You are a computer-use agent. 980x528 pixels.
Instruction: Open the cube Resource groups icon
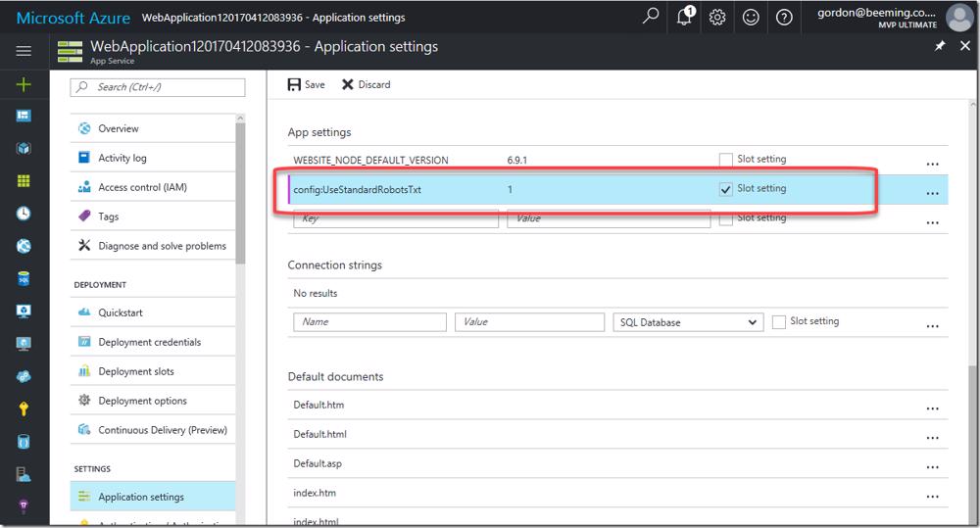tap(24, 148)
